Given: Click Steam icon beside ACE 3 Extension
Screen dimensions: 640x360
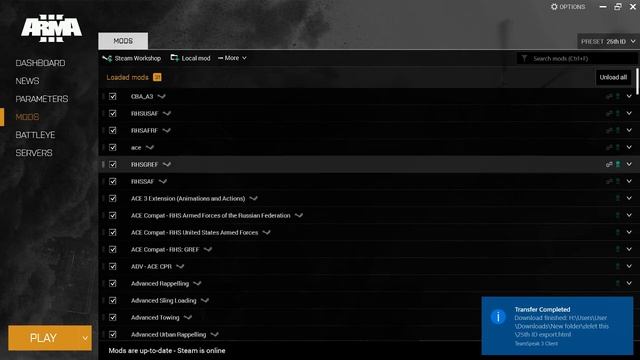Looking at the screenshot, I should (x=253, y=198).
